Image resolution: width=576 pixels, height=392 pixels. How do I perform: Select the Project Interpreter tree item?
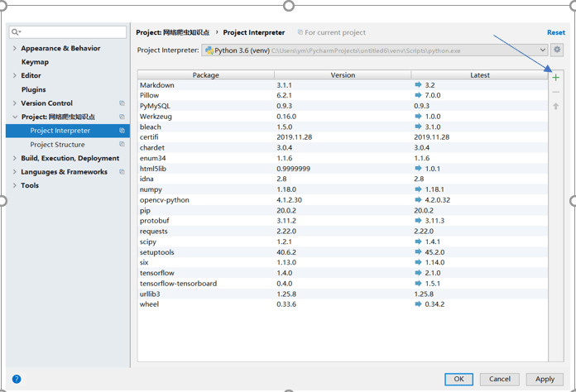pyautogui.click(x=68, y=131)
